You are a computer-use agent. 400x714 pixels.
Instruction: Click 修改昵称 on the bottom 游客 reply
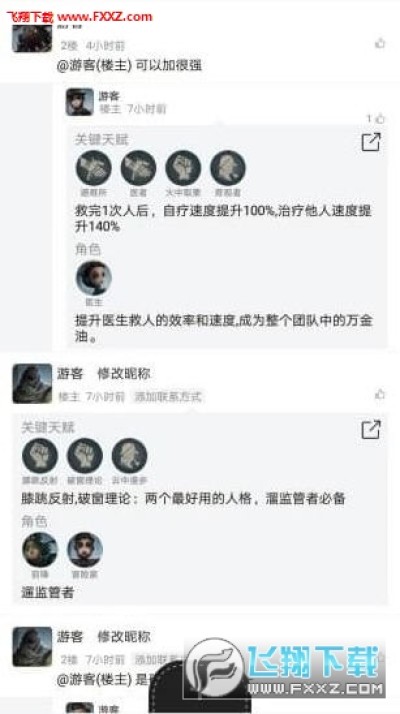[x=124, y=637]
